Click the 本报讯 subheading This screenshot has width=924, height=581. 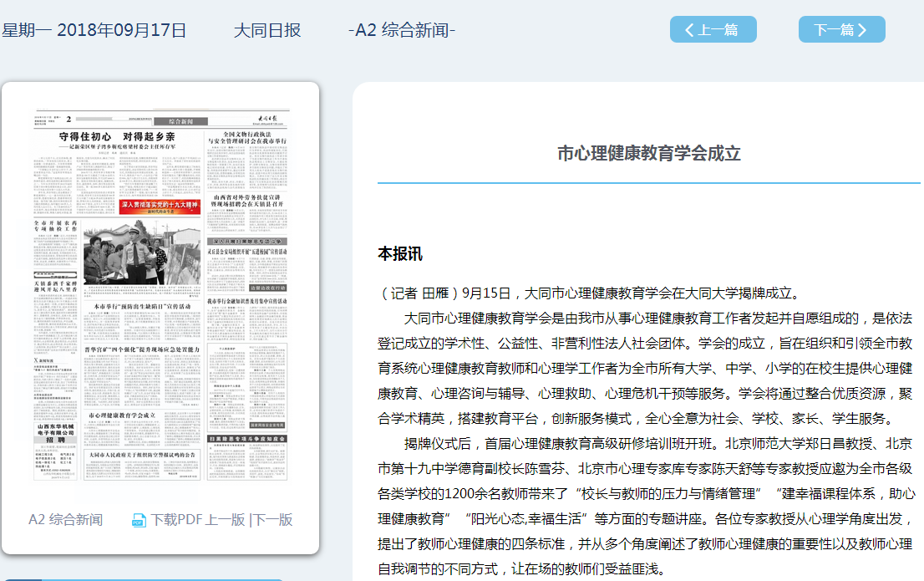coord(400,253)
